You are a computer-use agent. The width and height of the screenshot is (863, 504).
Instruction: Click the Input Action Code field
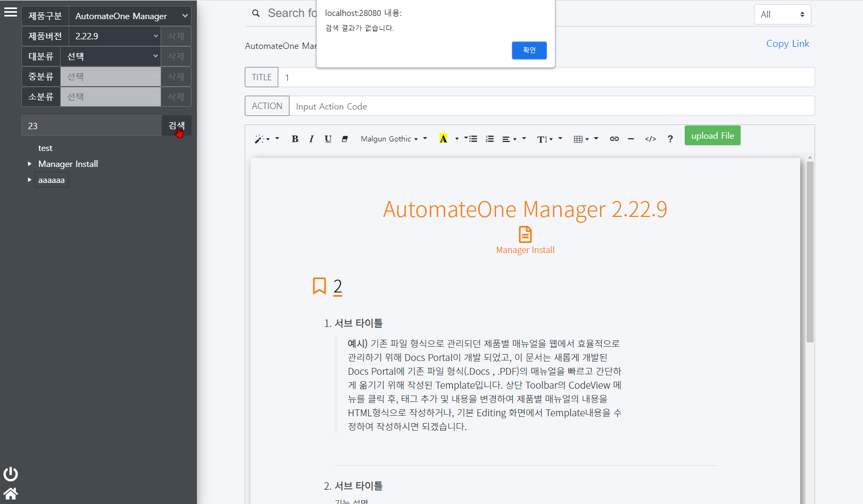click(551, 106)
